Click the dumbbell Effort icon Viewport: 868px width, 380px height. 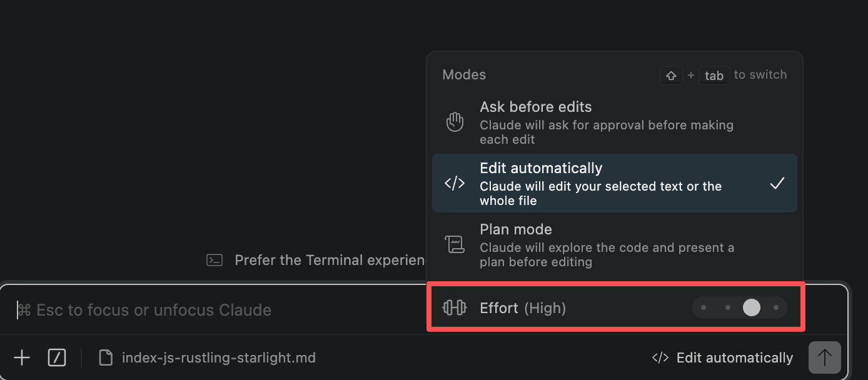tap(455, 307)
